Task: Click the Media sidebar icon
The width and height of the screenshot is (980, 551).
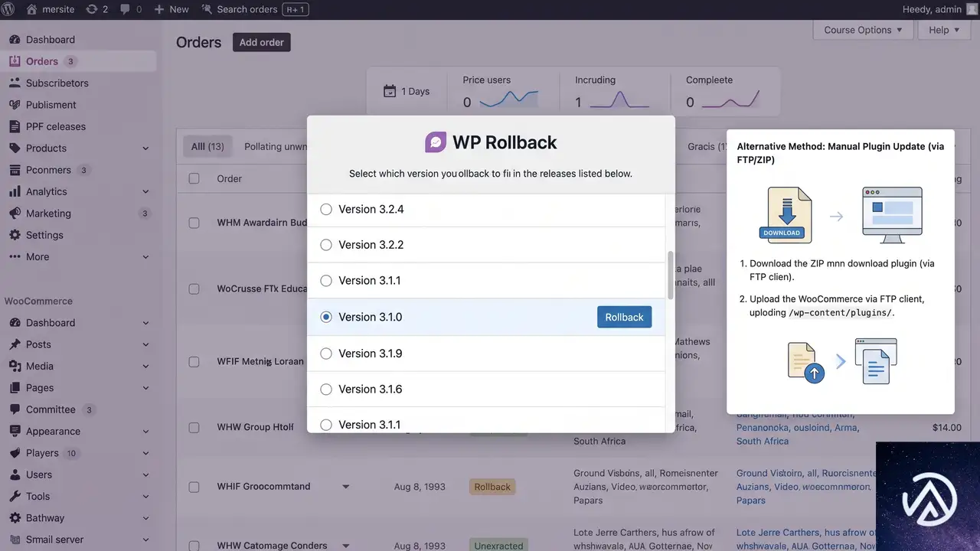Action: click(x=15, y=366)
